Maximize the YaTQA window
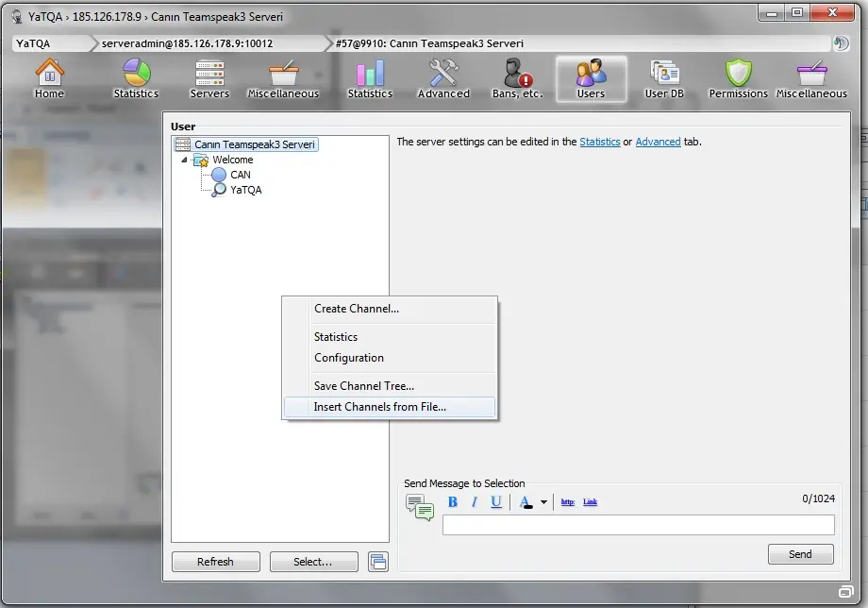This screenshot has height=608, width=868. (x=796, y=12)
